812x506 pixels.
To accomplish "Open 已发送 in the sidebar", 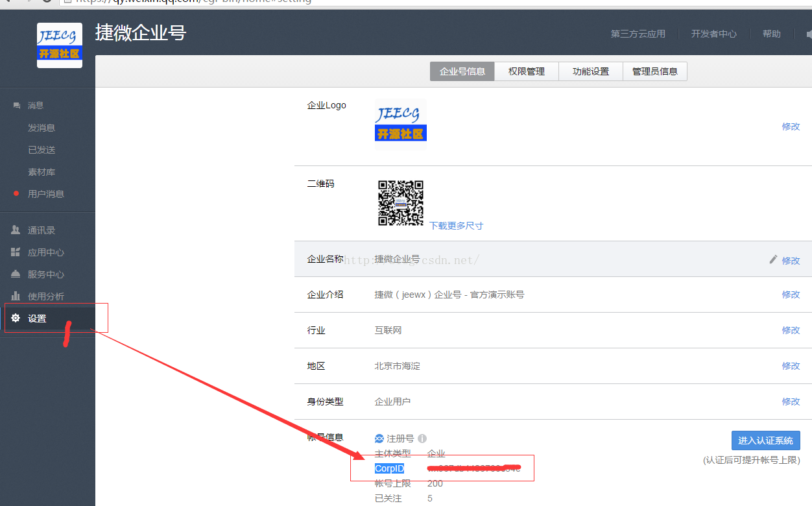I will (42, 150).
